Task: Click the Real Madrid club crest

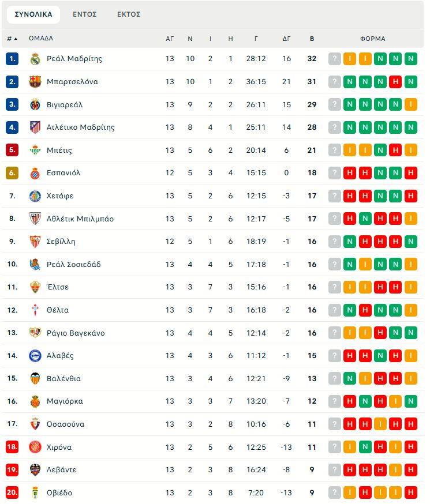Action: click(35, 59)
